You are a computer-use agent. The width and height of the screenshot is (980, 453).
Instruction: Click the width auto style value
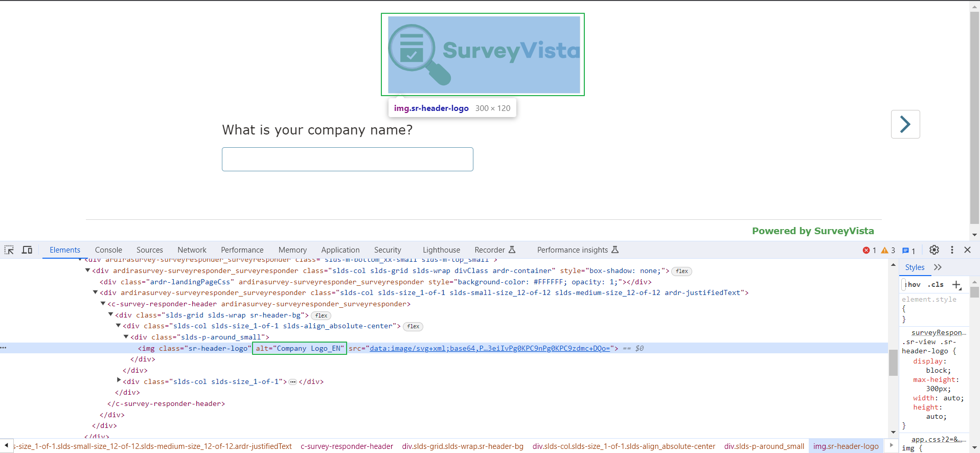click(953, 398)
